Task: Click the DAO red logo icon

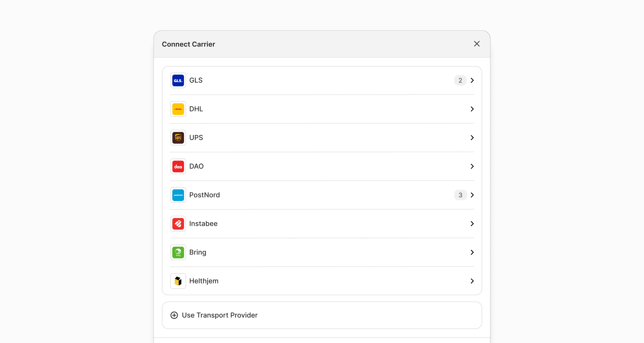Action: (x=178, y=167)
